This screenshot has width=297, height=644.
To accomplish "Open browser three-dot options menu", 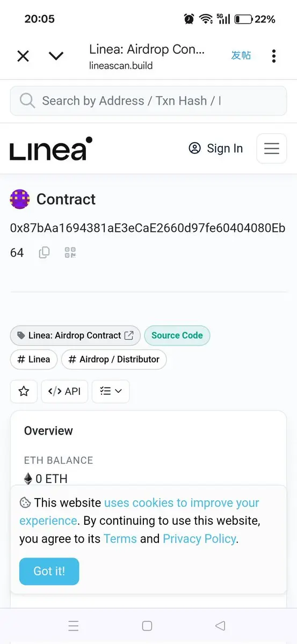I will tap(274, 56).
